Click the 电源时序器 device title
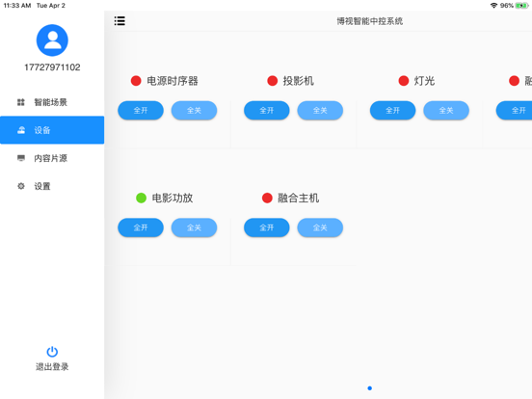Image resolution: width=532 pixels, height=399 pixels. 173,81
